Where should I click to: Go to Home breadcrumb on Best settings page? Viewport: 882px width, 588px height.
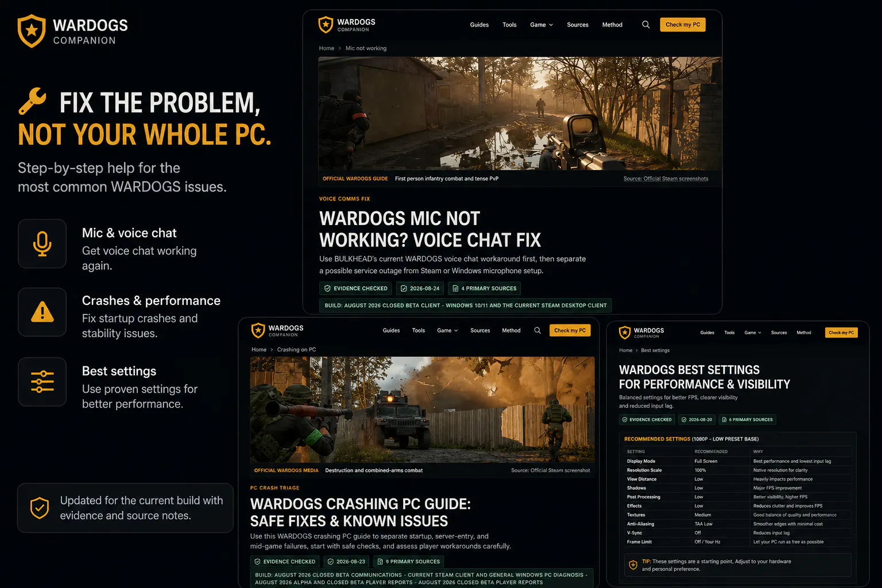click(x=626, y=350)
